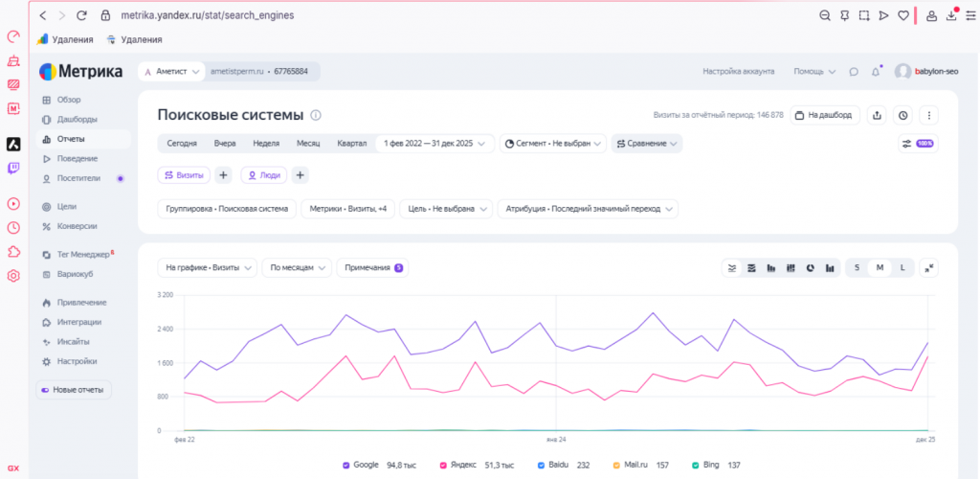
Task: Open the notifications bell icon
Action: [x=876, y=71]
